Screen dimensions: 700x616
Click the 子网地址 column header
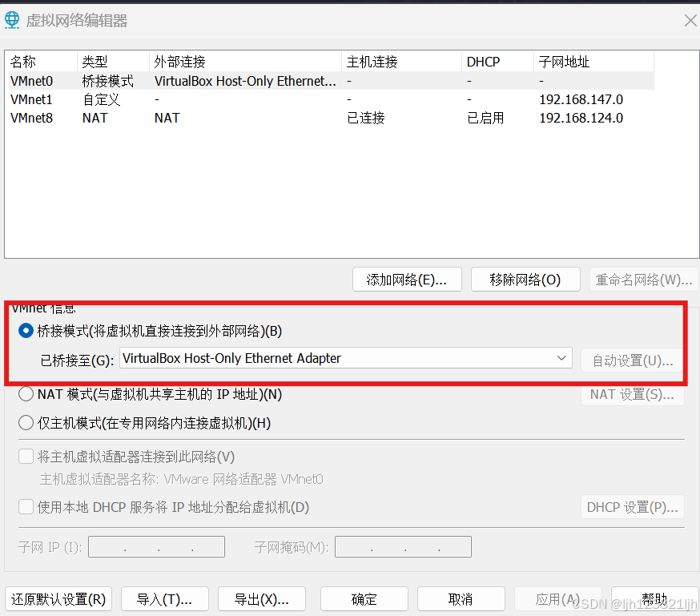pyautogui.click(x=593, y=62)
